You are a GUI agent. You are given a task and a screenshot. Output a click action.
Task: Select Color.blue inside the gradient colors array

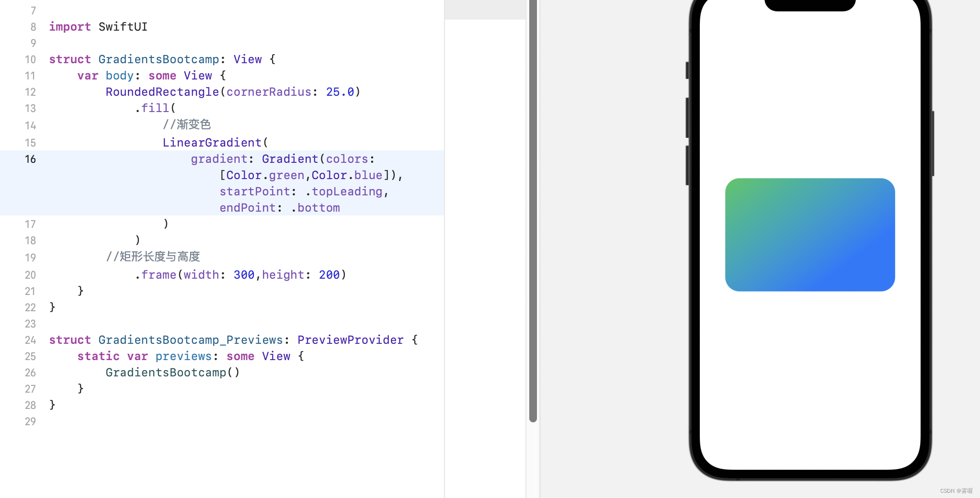click(x=347, y=175)
